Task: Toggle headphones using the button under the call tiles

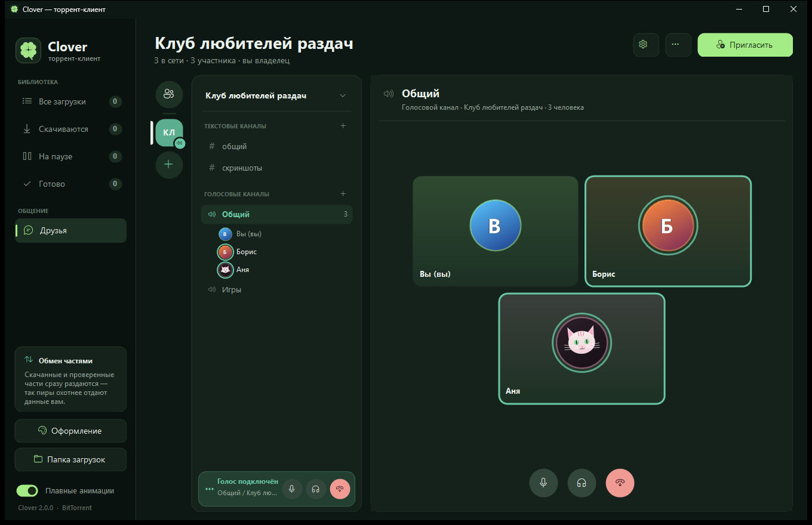Action: 582,483
